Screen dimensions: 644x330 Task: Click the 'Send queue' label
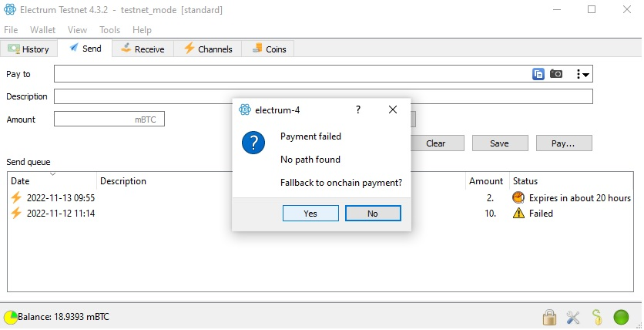29,162
